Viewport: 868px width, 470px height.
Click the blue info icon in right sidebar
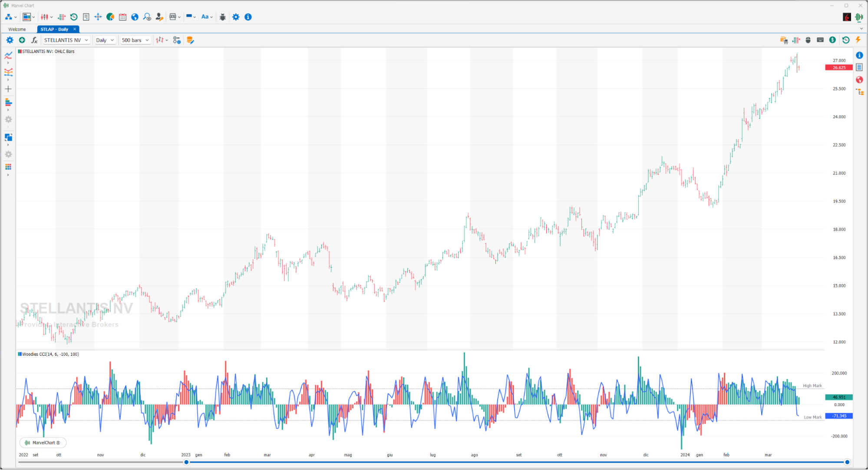[859, 55]
